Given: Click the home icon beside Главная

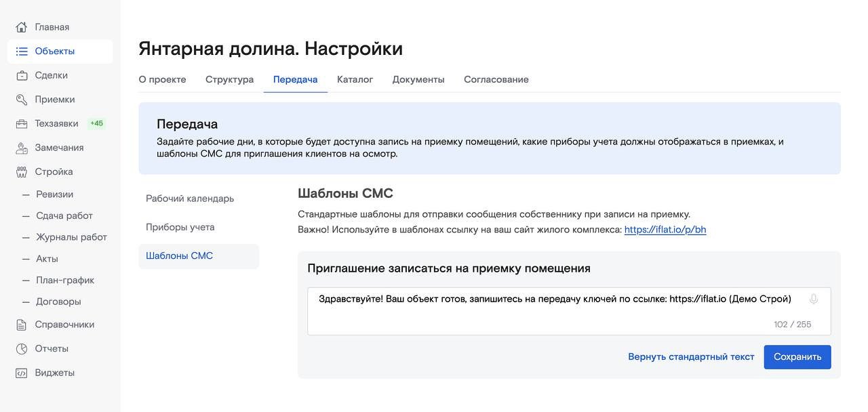Looking at the screenshot, I should pos(22,27).
